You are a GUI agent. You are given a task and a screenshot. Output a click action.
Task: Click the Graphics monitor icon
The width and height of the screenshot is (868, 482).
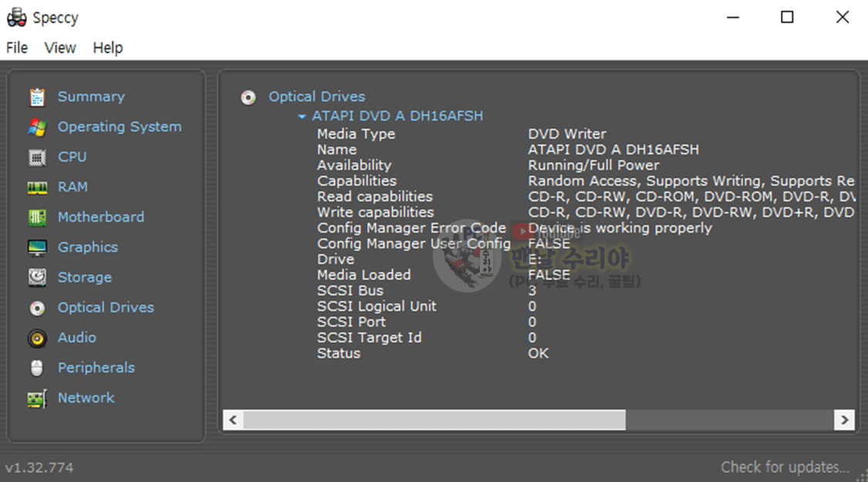click(37, 248)
